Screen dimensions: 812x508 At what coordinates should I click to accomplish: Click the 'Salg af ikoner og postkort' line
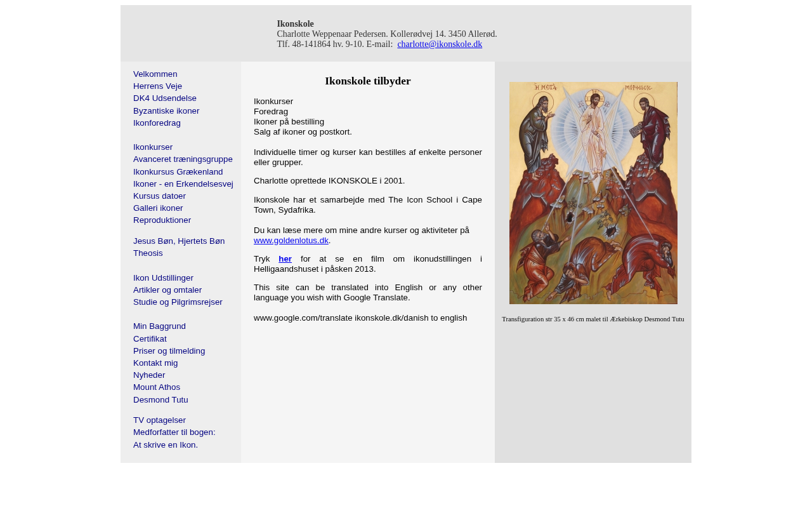tap(303, 132)
